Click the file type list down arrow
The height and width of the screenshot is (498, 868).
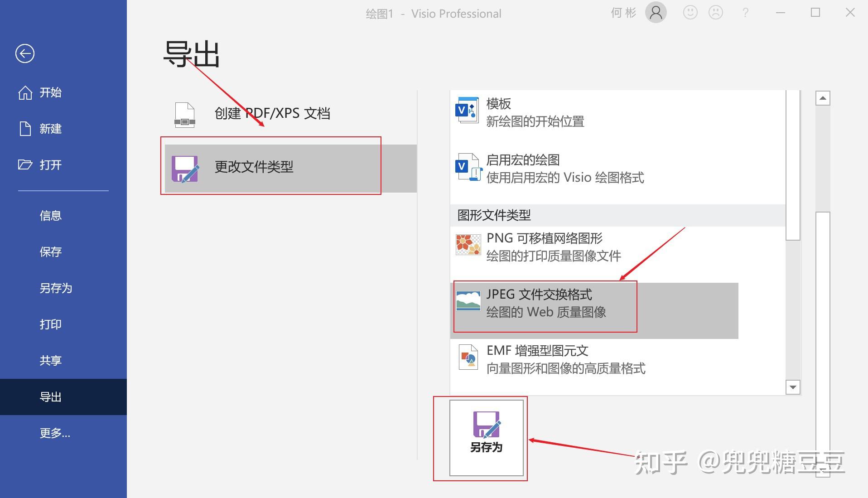[x=793, y=387]
